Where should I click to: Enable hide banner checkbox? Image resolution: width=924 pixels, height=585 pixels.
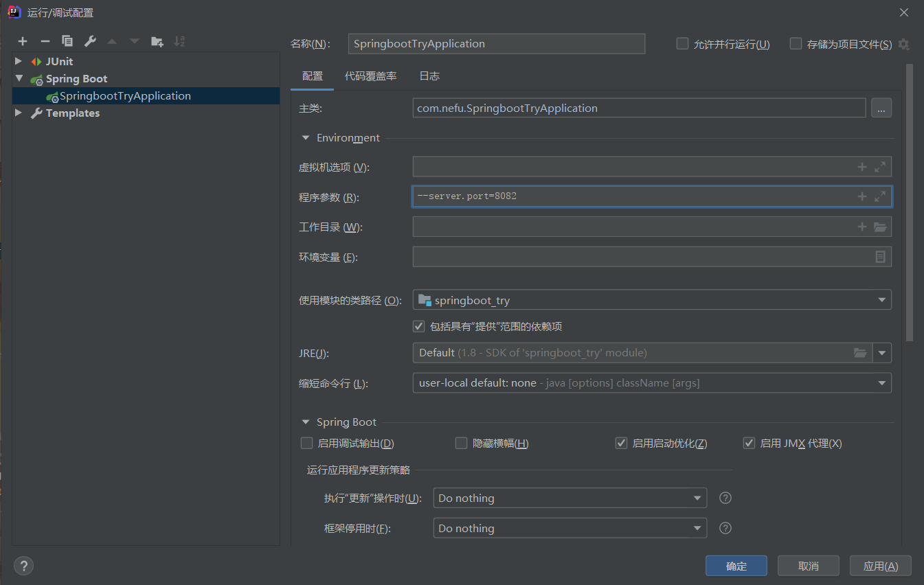point(461,443)
